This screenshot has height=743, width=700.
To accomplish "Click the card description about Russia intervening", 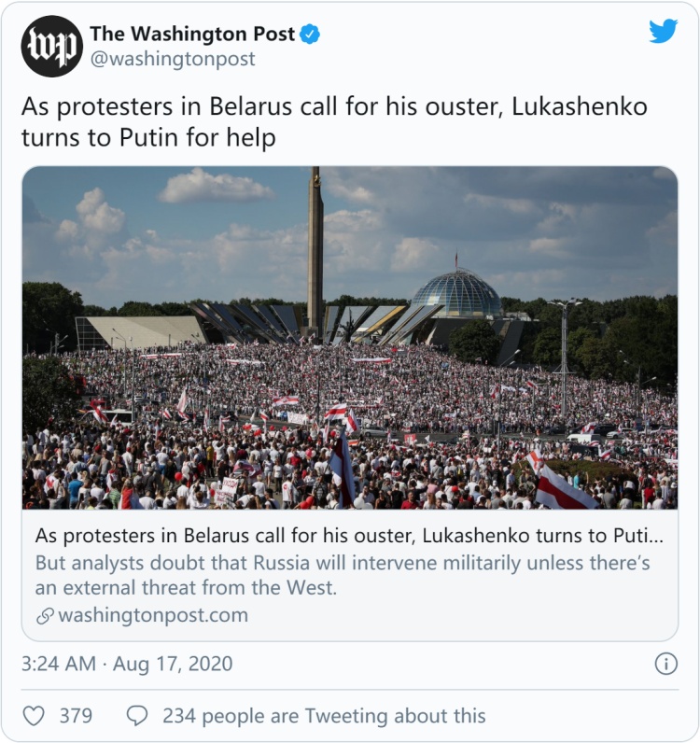I will point(343,575).
